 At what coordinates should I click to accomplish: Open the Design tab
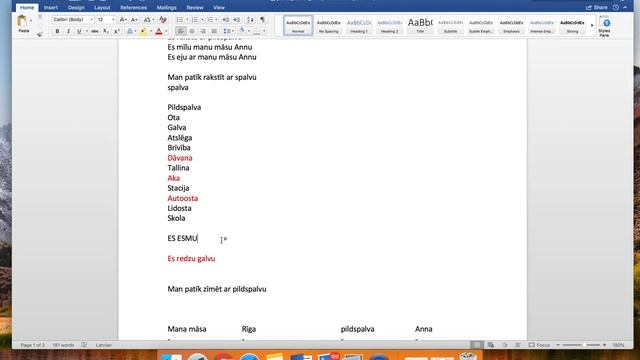(x=76, y=7)
